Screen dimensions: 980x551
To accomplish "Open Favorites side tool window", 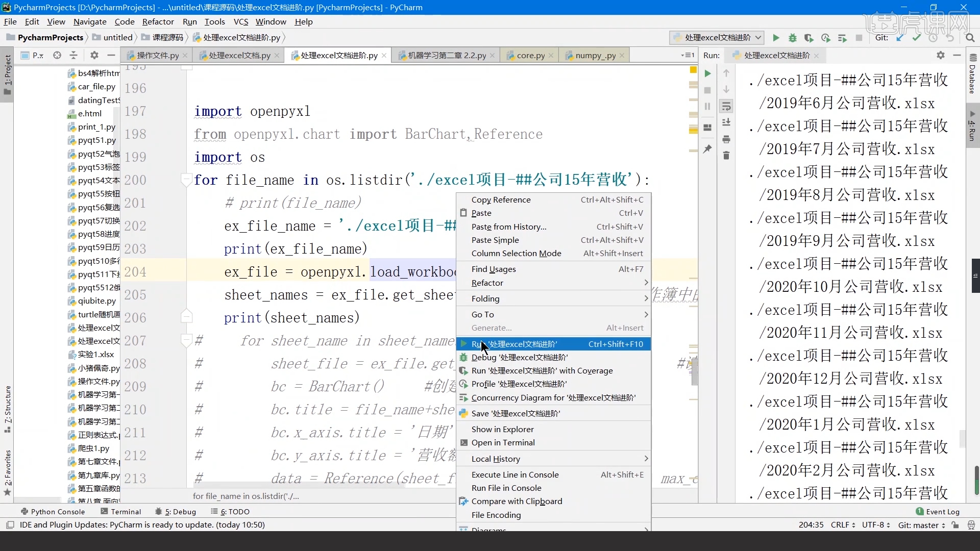I will [7, 473].
